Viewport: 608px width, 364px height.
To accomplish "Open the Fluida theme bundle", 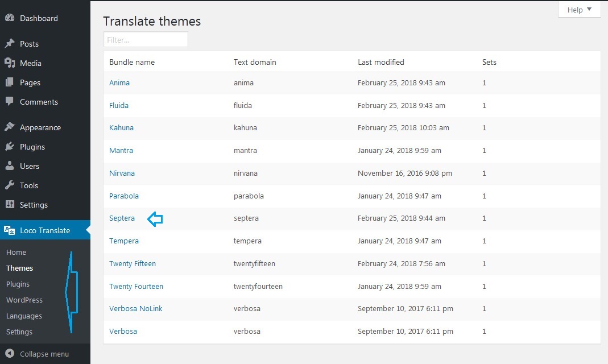I will point(119,105).
